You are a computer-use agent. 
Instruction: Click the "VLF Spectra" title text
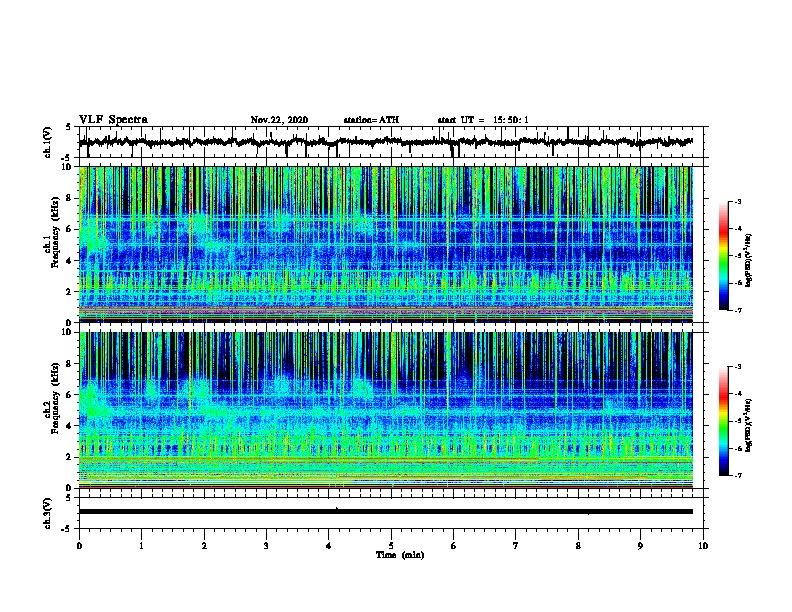coord(113,119)
